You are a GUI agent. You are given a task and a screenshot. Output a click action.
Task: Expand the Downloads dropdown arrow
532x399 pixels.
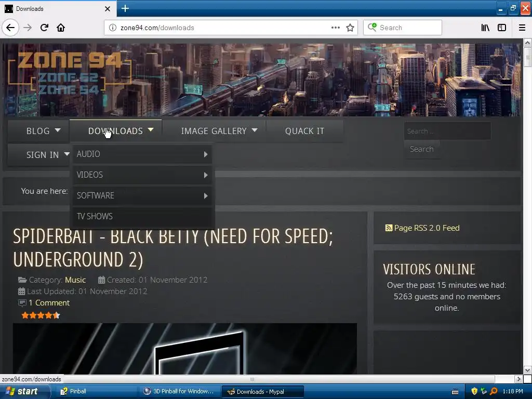pyautogui.click(x=151, y=130)
